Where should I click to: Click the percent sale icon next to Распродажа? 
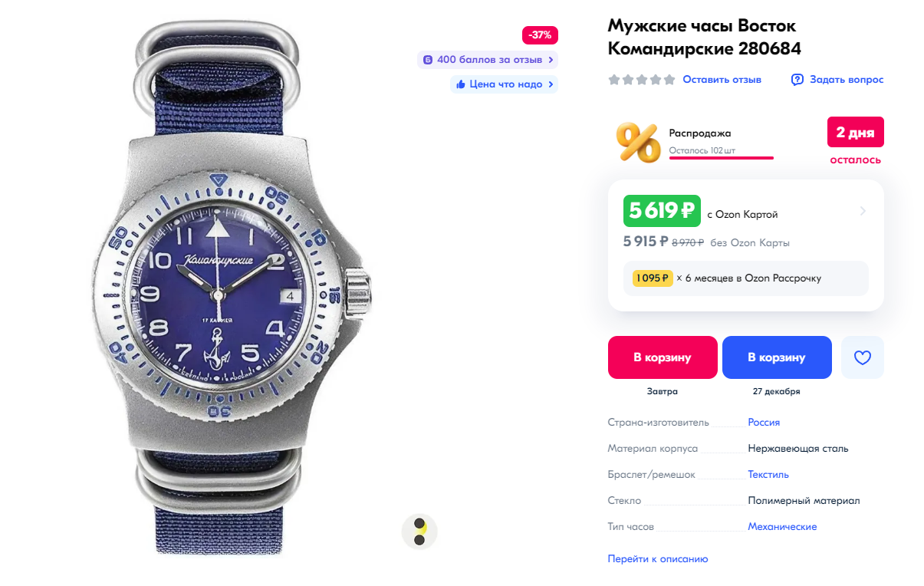[638, 142]
